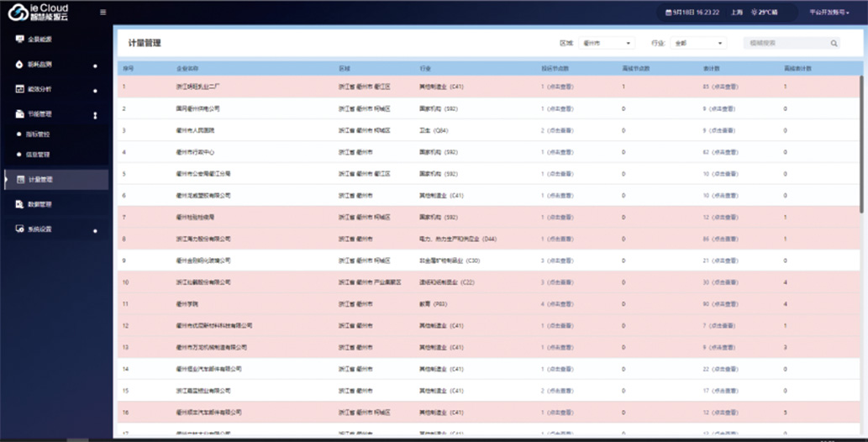Expand the 系统设置 sidebar group

[x=95, y=229]
